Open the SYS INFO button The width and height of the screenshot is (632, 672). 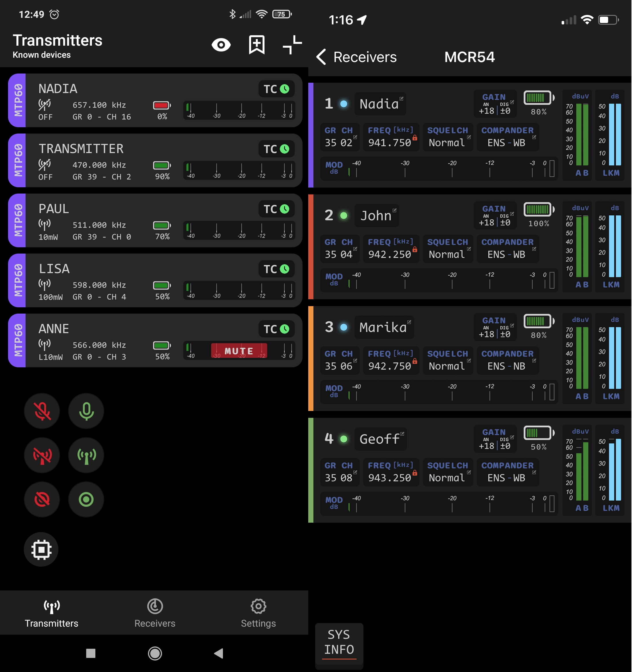tap(339, 642)
